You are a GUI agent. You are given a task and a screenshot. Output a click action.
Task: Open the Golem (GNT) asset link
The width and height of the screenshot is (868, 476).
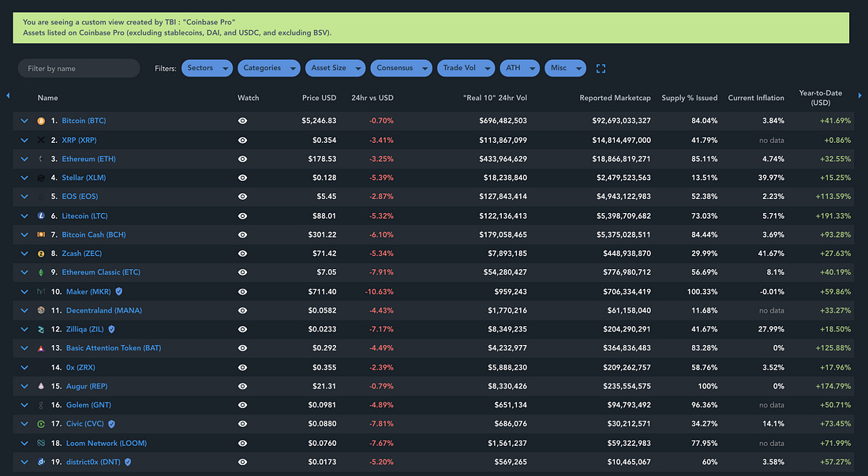(x=88, y=405)
